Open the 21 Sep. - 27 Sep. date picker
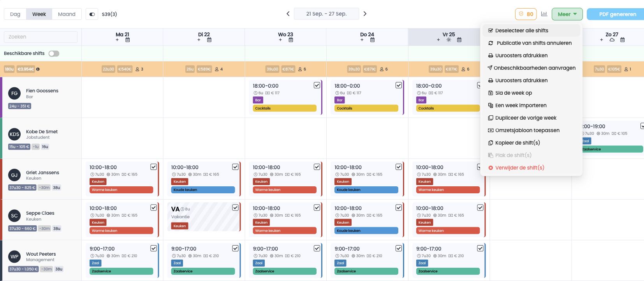Image resolution: width=644 pixels, height=281 pixels. tap(326, 14)
